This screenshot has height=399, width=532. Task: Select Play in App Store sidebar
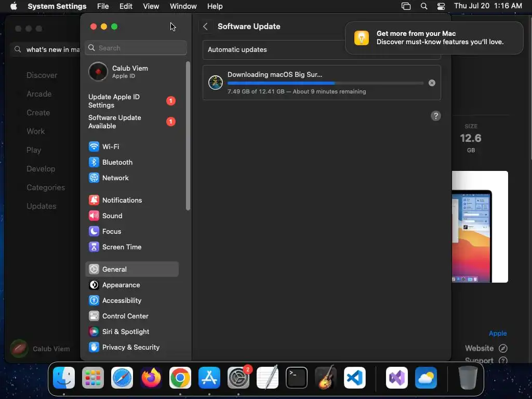[34, 150]
